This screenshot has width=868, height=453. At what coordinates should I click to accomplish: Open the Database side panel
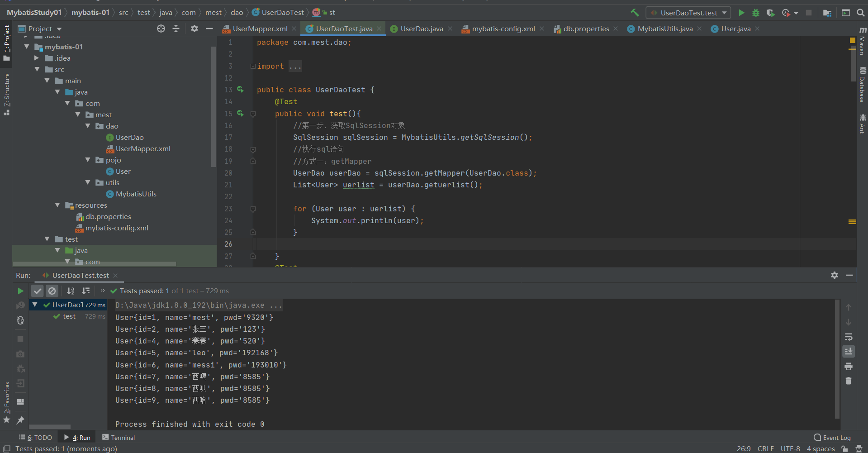(862, 85)
